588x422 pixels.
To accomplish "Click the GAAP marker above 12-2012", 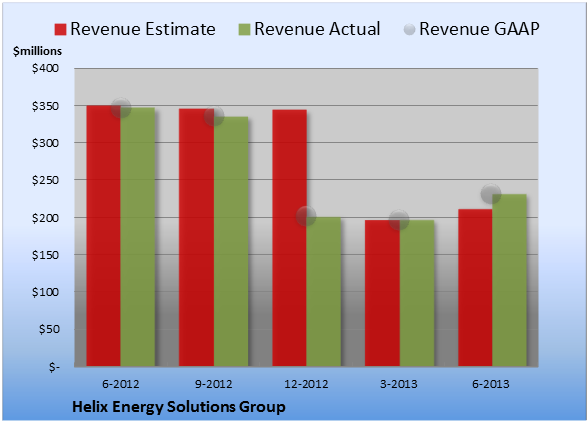I will [306, 216].
